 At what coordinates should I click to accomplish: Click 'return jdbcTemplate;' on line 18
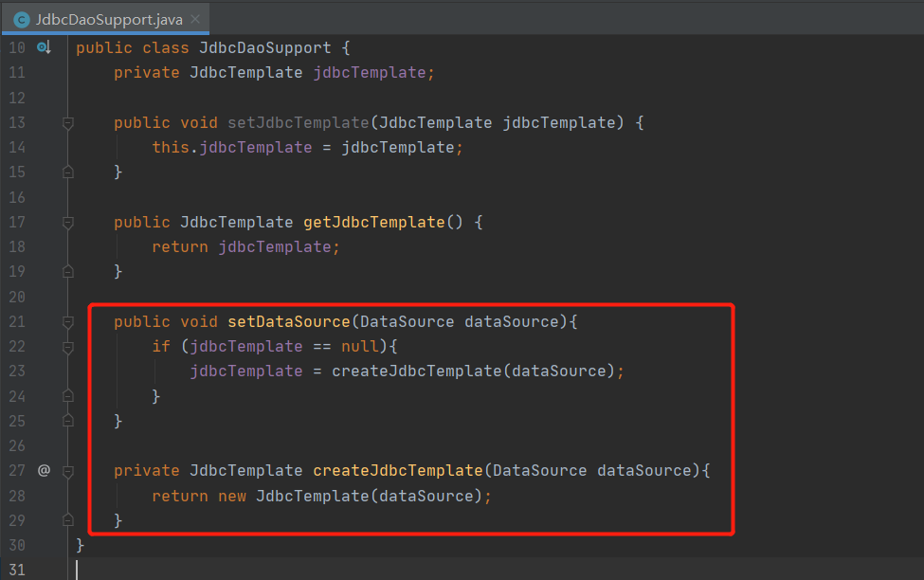pos(245,247)
